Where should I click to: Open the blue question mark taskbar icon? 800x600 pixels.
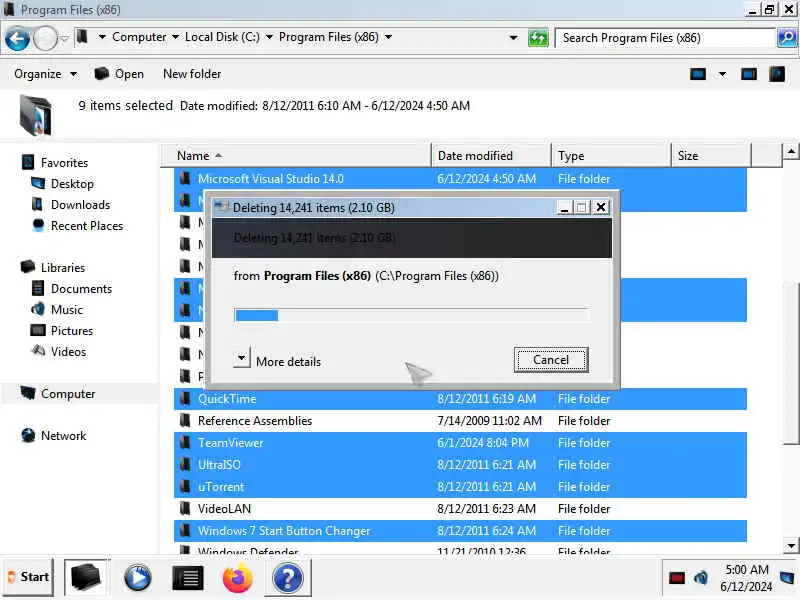click(x=288, y=578)
